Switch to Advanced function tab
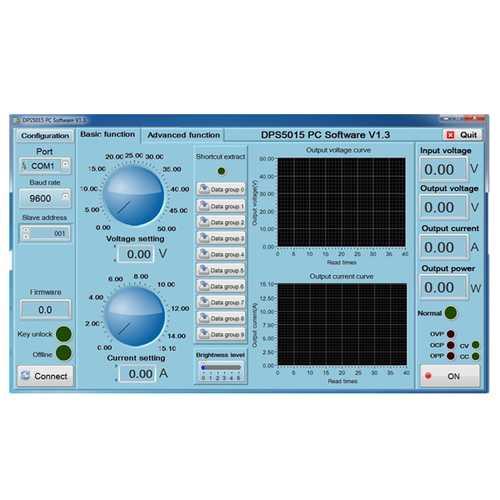 [183, 135]
